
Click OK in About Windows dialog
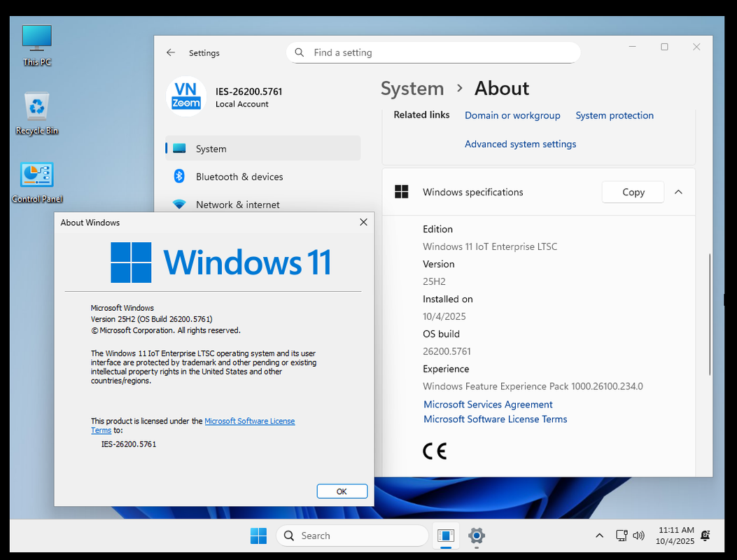coord(342,491)
